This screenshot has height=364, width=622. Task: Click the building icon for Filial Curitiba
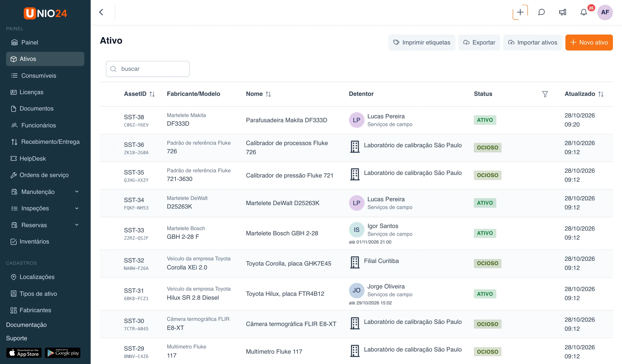(x=355, y=262)
